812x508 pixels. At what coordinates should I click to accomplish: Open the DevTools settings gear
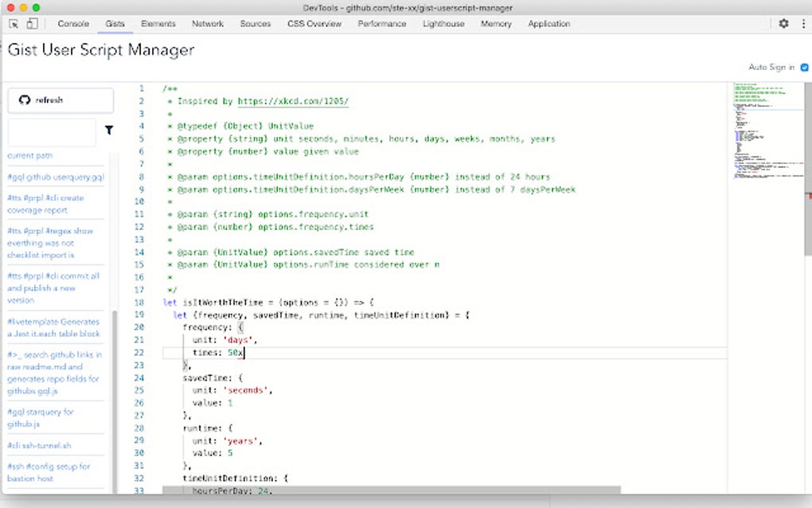pos(784,24)
